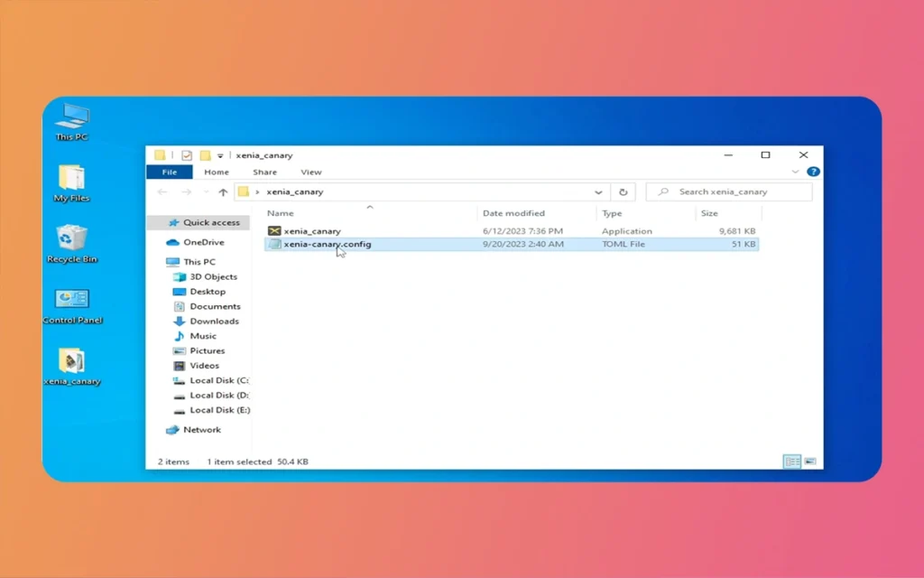Click the Refresh button beside address bar

[623, 191]
